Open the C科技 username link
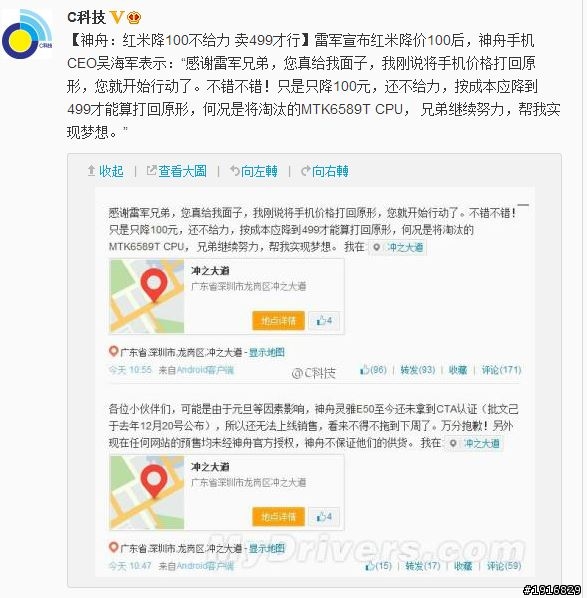Screen dimensions: 587x598 (x=87, y=17)
